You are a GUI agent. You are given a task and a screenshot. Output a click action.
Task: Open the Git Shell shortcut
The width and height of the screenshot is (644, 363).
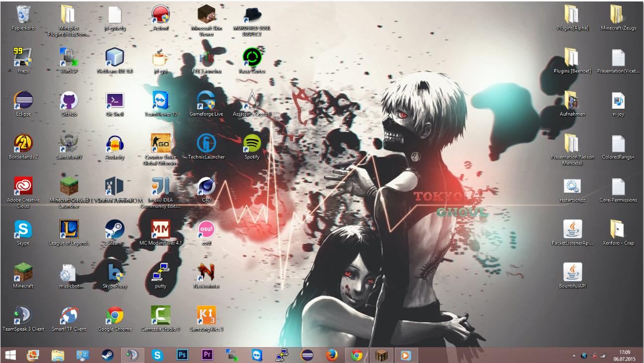[115, 104]
